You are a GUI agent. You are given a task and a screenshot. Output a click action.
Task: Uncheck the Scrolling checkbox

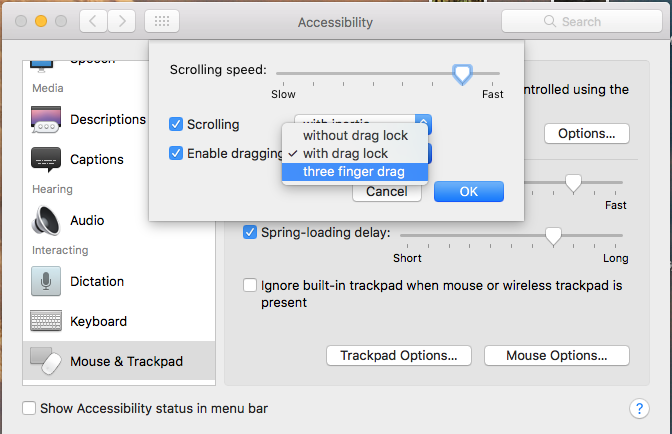click(x=177, y=124)
